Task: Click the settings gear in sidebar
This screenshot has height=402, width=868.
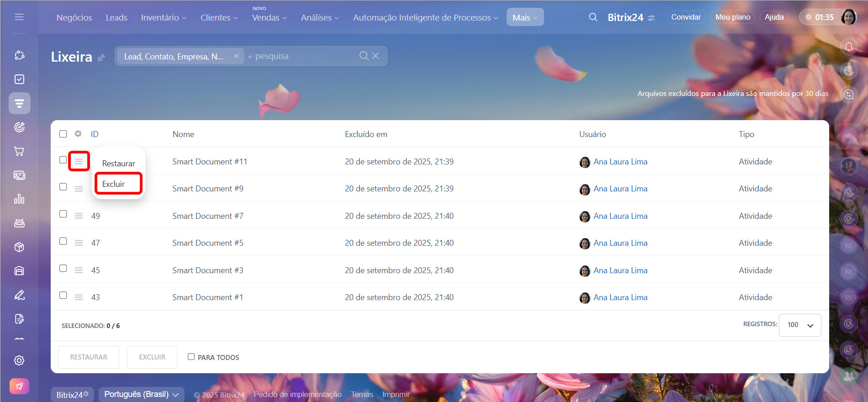Action: click(19, 360)
